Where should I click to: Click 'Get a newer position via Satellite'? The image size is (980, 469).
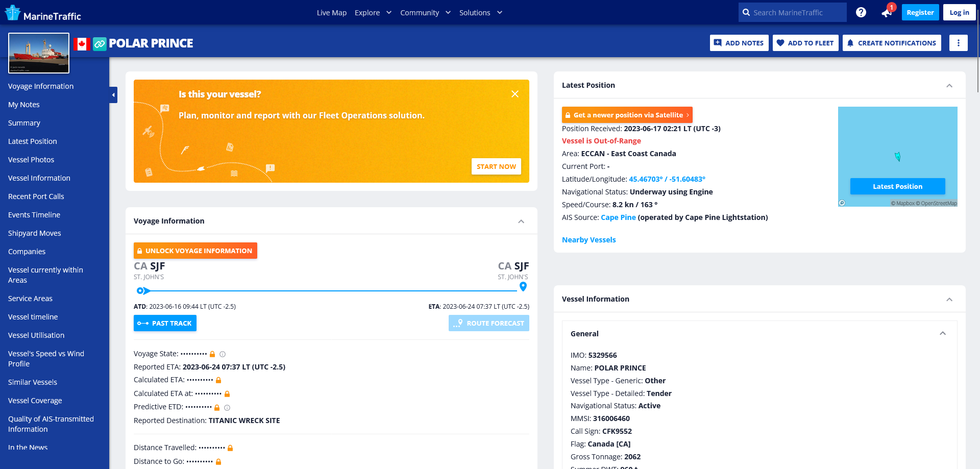coord(627,115)
